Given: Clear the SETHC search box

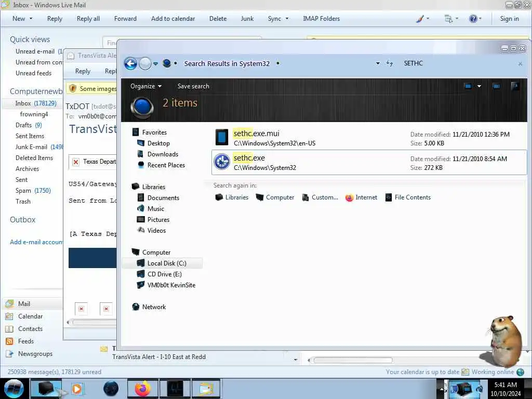Looking at the screenshot, I should [520, 64].
